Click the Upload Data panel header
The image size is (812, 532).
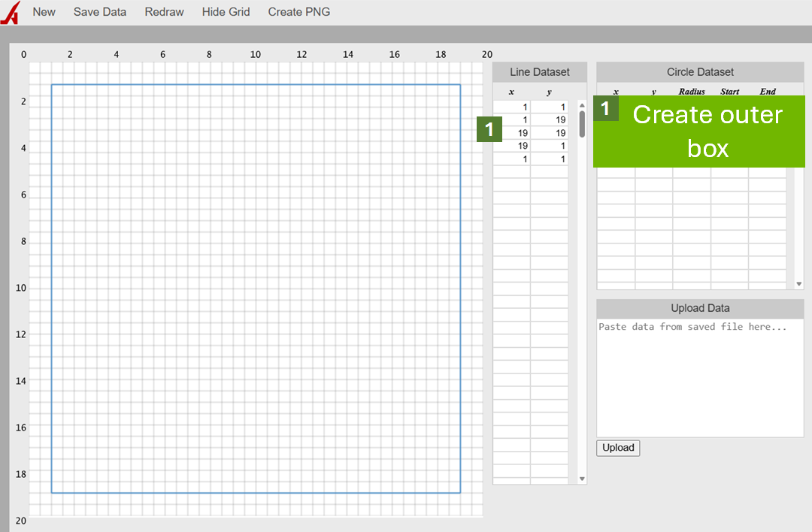[x=699, y=308]
